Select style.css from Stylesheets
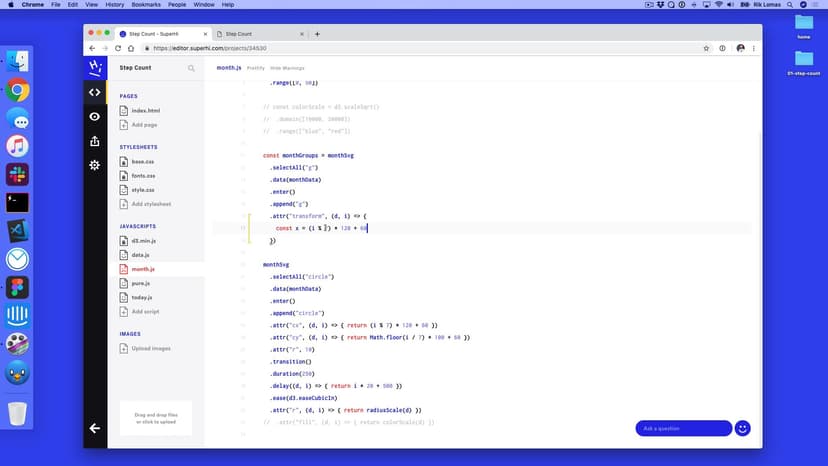Viewport: 828px width, 466px height. coord(143,189)
